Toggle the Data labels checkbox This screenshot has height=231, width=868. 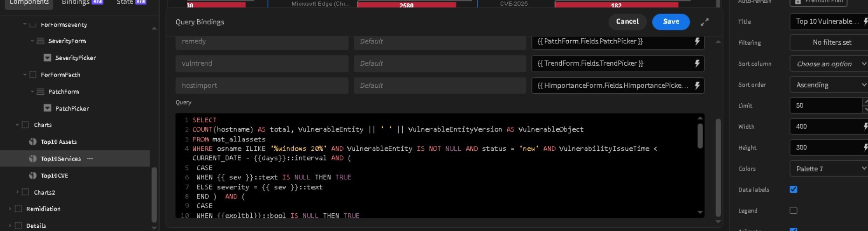point(793,189)
